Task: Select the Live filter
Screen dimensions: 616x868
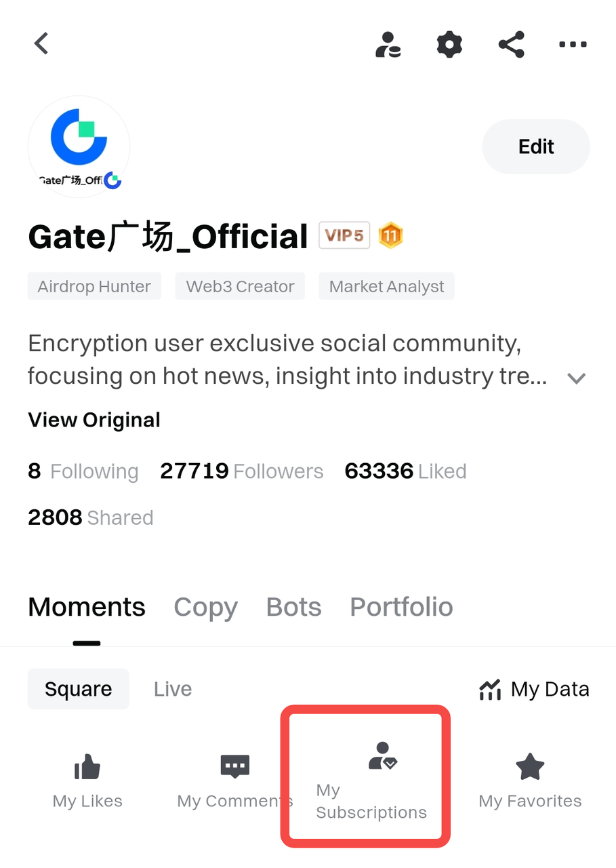Action: click(173, 689)
